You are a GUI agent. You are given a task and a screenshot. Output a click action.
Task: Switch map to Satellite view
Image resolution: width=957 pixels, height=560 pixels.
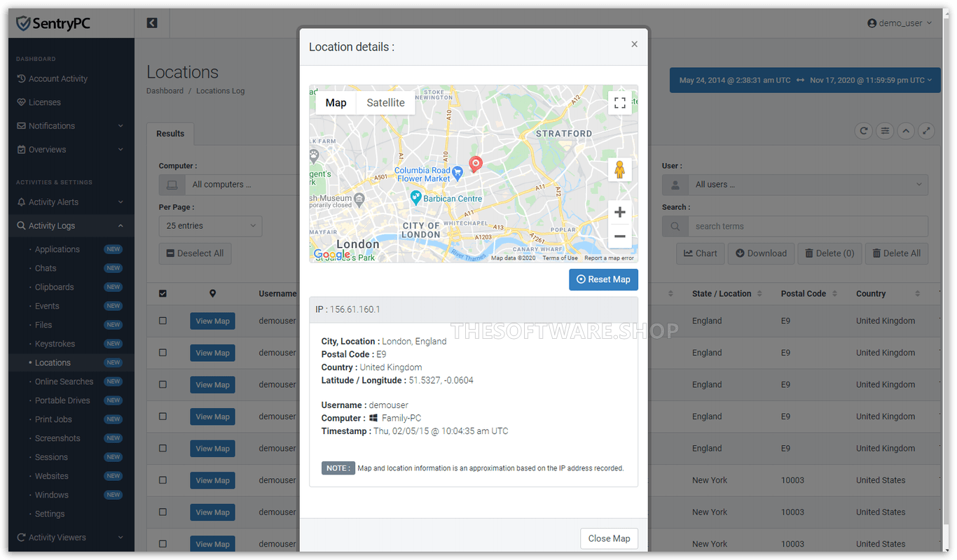click(x=385, y=103)
